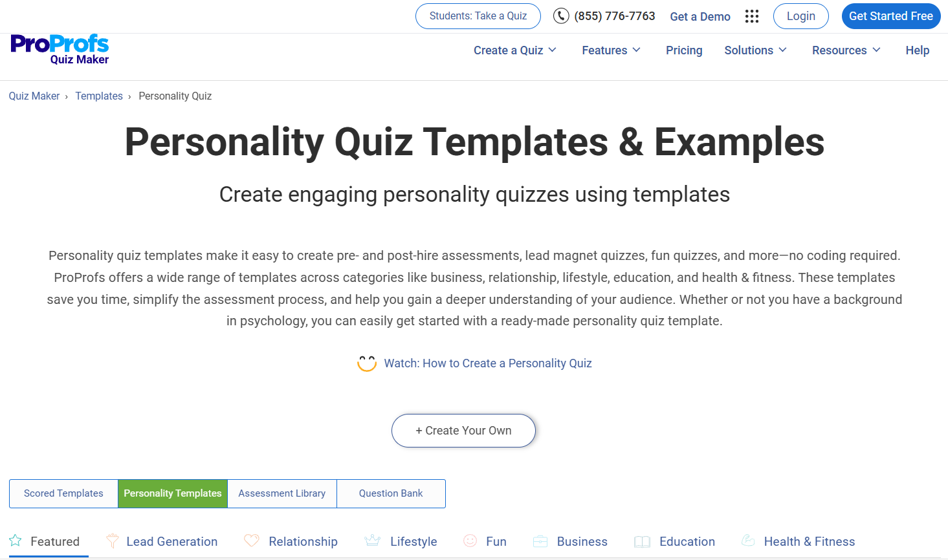
Task: Expand the Create a Quiz dropdown
Action: coord(514,50)
